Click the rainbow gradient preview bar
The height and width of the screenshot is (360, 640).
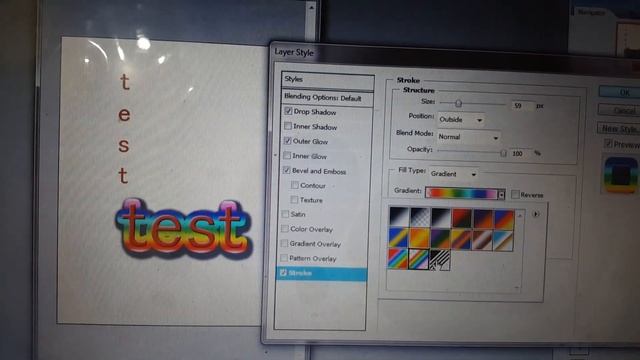click(x=462, y=193)
